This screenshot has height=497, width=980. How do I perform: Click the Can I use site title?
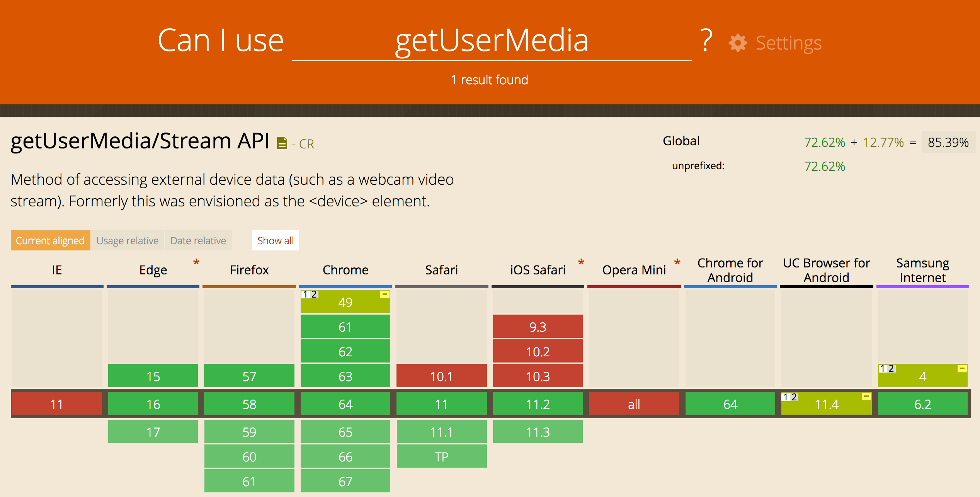click(x=221, y=40)
